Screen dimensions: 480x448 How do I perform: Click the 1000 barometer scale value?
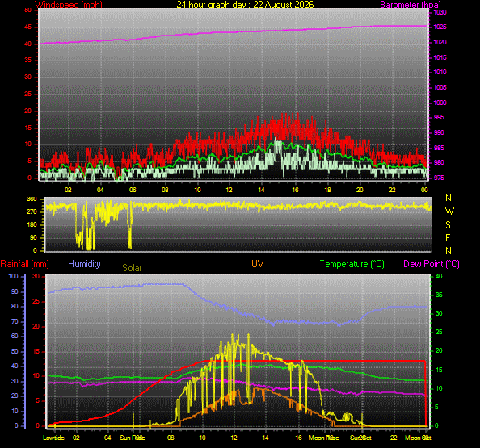click(x=440, y=103)
